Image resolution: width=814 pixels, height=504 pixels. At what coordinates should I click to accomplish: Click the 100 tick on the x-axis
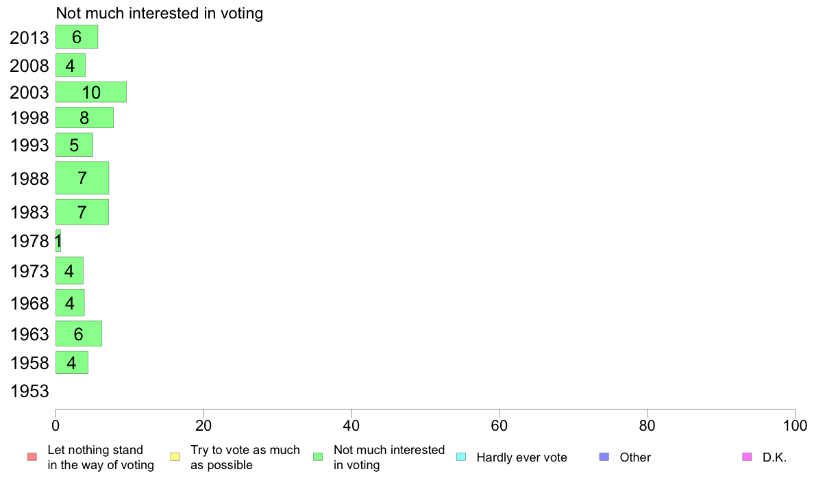[795, 426]
